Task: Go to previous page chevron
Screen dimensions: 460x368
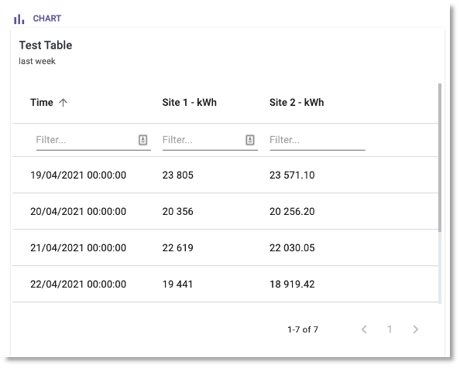Action: (364, 330)
